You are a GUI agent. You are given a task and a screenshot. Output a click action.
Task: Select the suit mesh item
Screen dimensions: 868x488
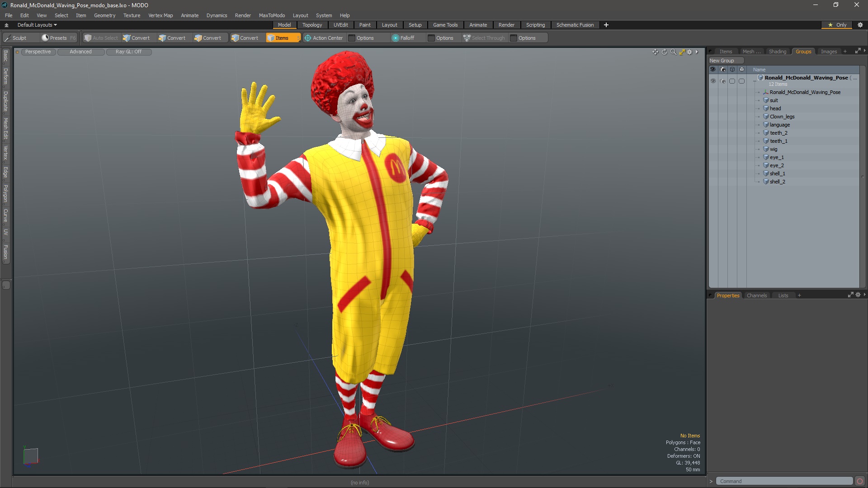tap(774, 100)
